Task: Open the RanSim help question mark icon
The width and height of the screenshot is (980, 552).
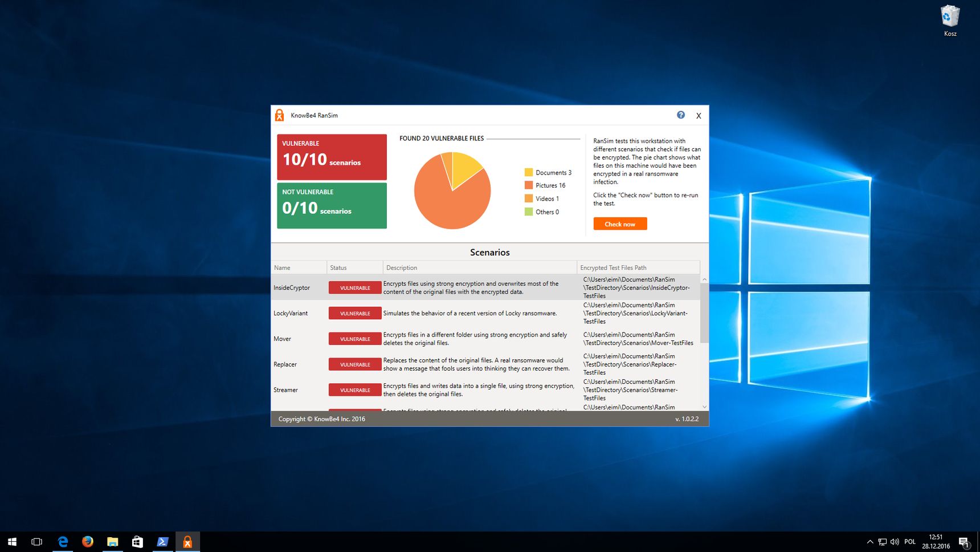Action: click(680, 115)
